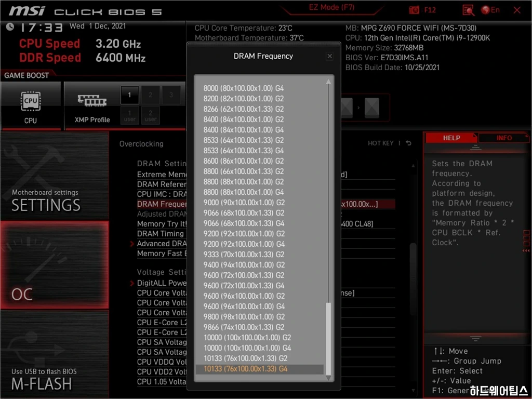
Task: Click the Memory Try It! setting row
Action: [162, 224]
